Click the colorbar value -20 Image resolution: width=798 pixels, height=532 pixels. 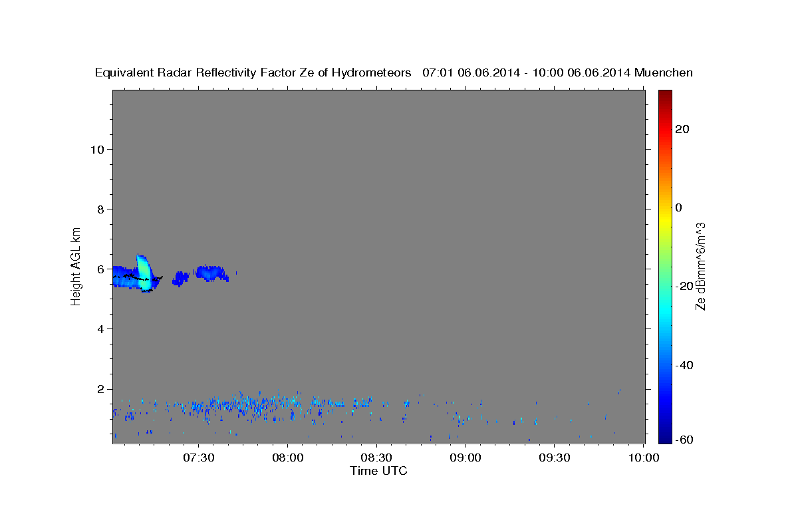point(683,286)
